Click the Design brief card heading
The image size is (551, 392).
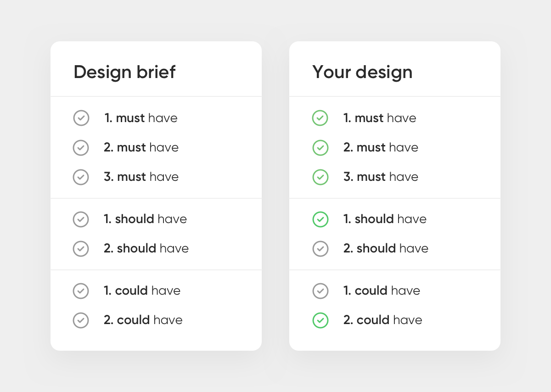(x=124, y=72)
